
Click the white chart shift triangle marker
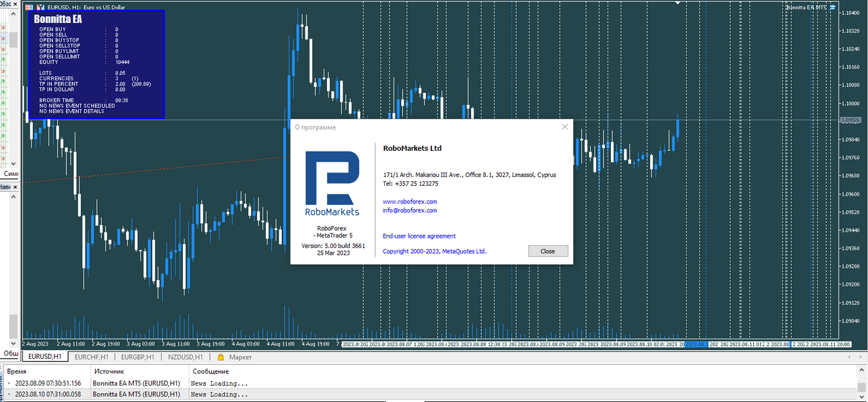coord(679,3)
